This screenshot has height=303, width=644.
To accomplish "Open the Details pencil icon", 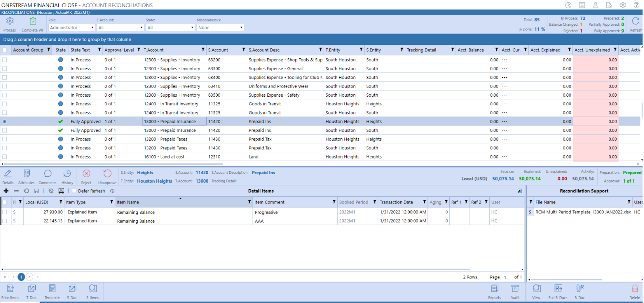I will (8, 173).
